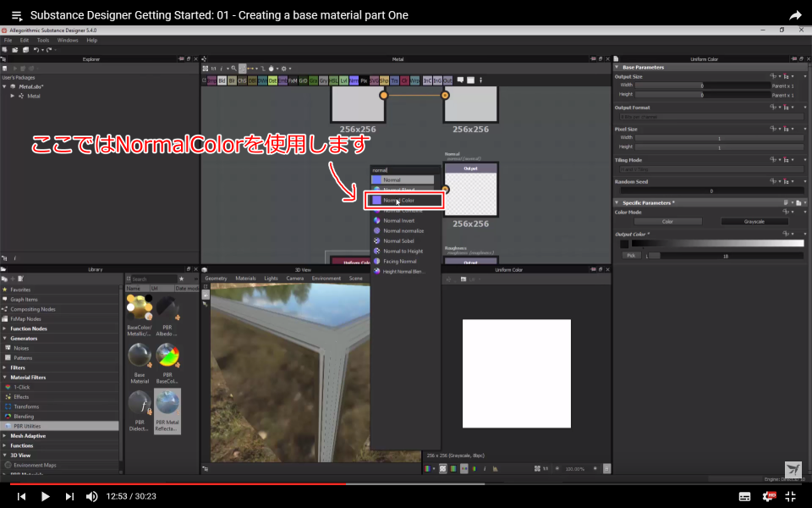Screen dimensions: 812x508
Task: Toggle library favorites star filter
Action: pos(181,279)
